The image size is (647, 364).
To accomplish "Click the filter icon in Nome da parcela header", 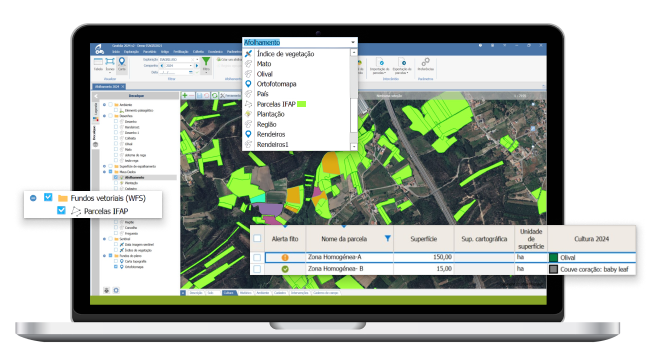I will [x=387, y=239].
